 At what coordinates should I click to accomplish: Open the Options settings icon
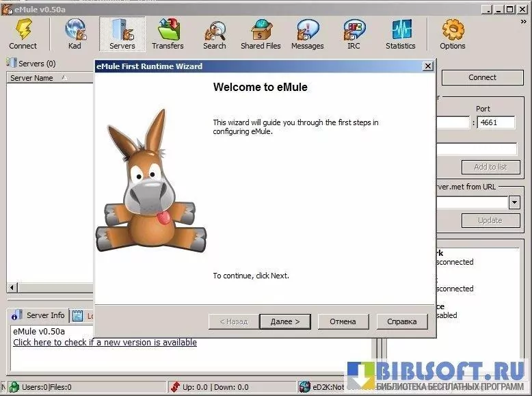pos(453,34)
